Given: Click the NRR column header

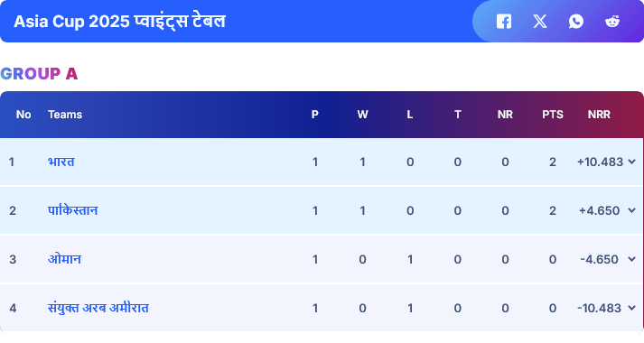Looking at the screenshot, I should 599,115.
